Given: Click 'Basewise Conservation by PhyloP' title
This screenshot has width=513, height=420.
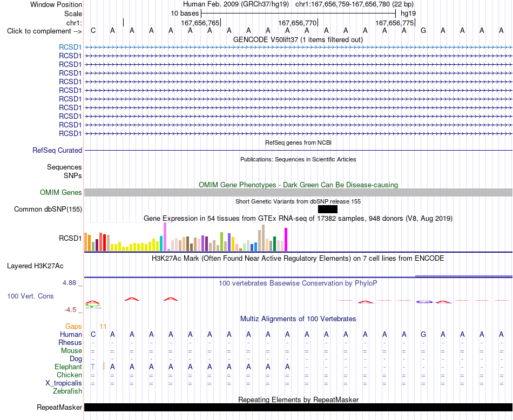Looking at the screenshot, I should pyautogui.click(x=298, y=283).
